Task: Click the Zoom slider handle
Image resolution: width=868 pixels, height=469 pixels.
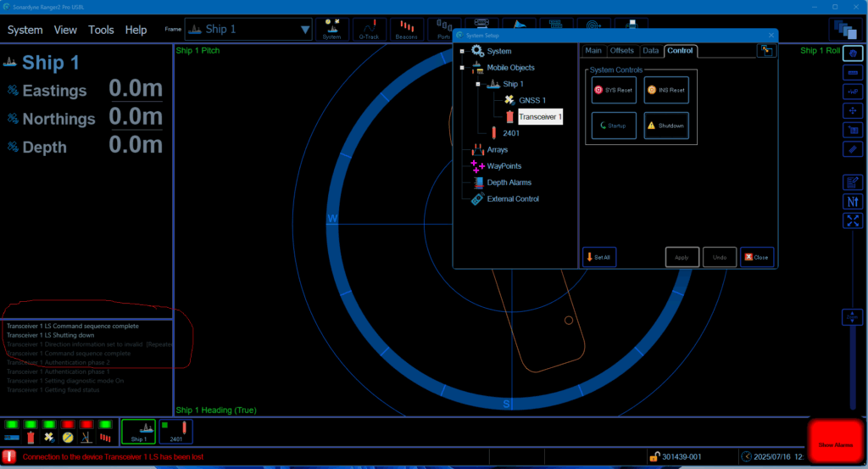Action: pyautogui.click(x=853, y=316)
